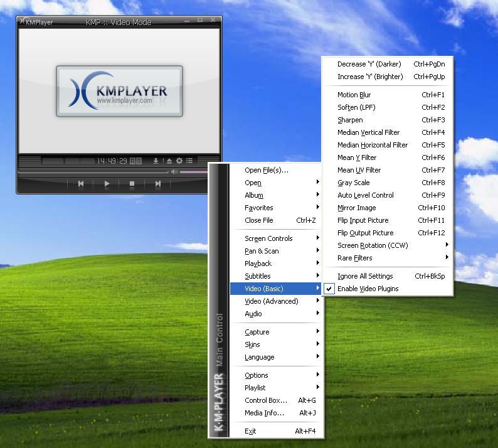
Task: Skip to the next track
Action: [157, 184]
